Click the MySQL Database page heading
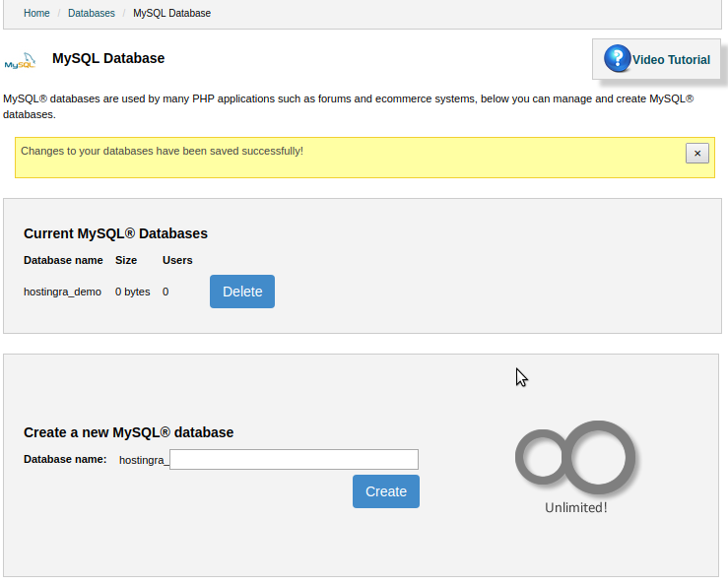The image size is (728, 585). [x=108, y=58]
